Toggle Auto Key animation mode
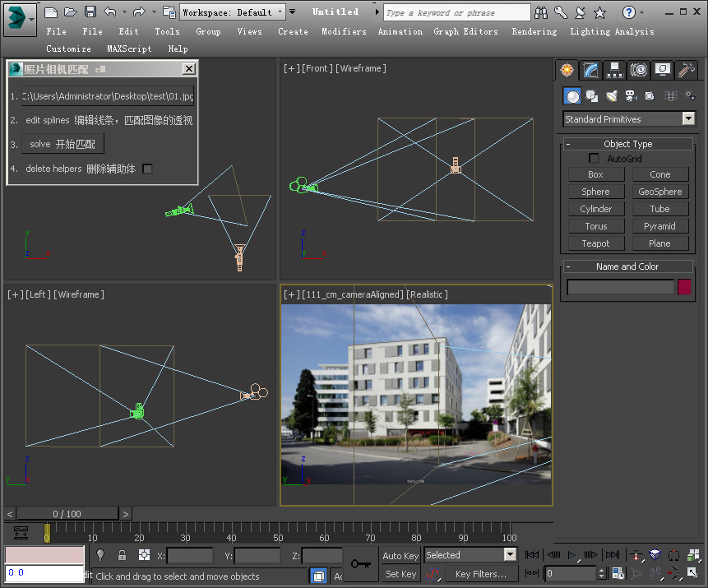Image resolution: width=708 pixels, height=588 pixels. [x=400, y=556]
